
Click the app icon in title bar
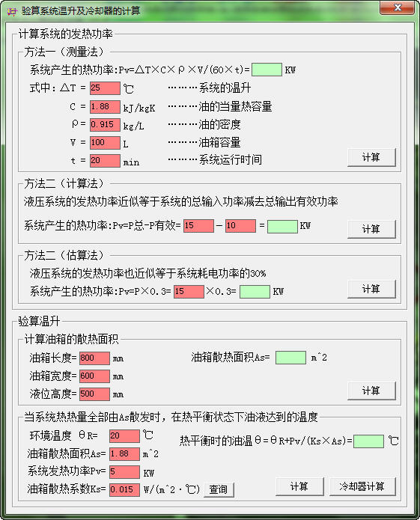[12, 11]
